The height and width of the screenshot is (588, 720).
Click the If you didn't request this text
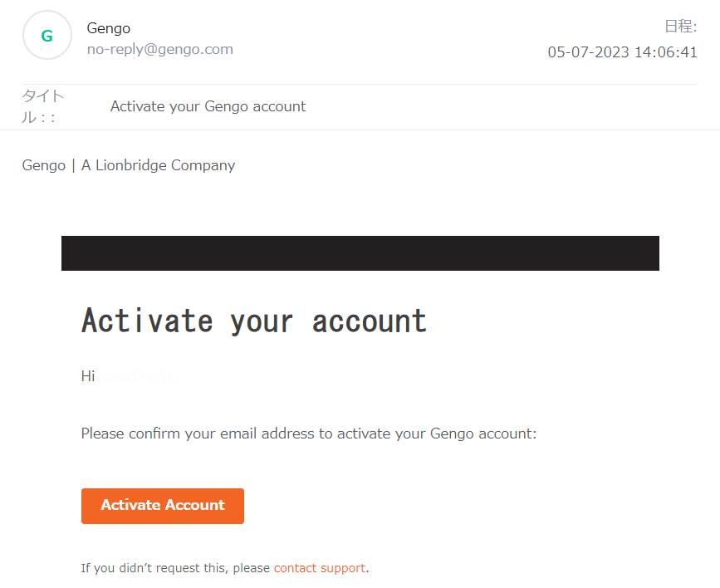[175, 568]
